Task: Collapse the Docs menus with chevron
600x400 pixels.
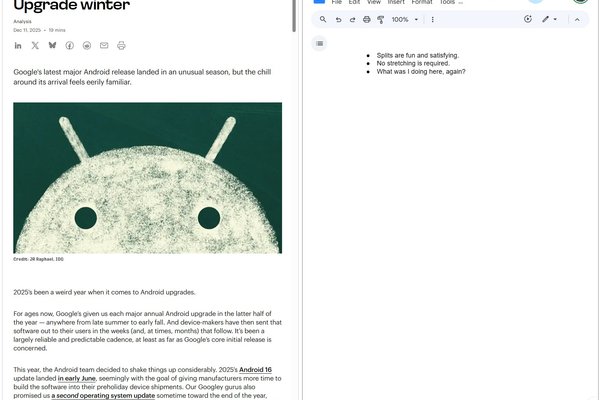Action: (x=577, y=20)
